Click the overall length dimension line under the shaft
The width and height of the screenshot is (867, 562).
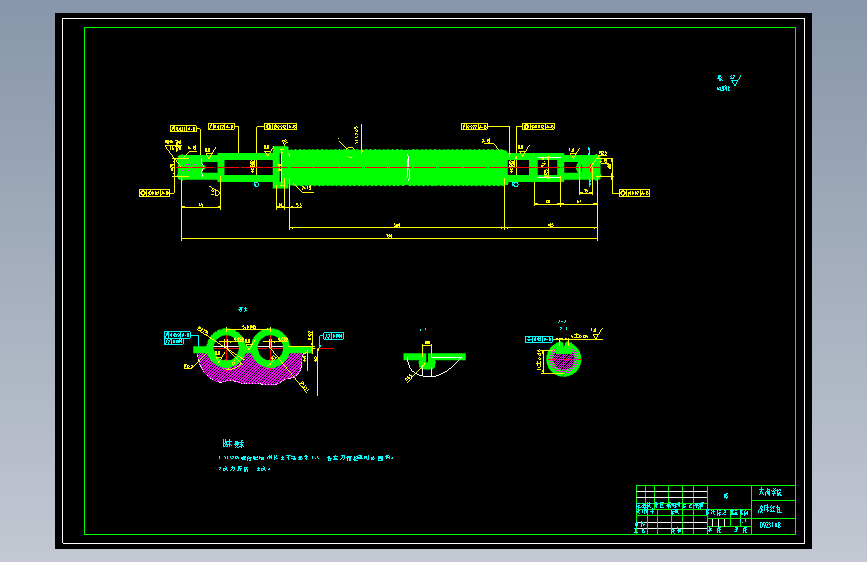pos(389,239)
